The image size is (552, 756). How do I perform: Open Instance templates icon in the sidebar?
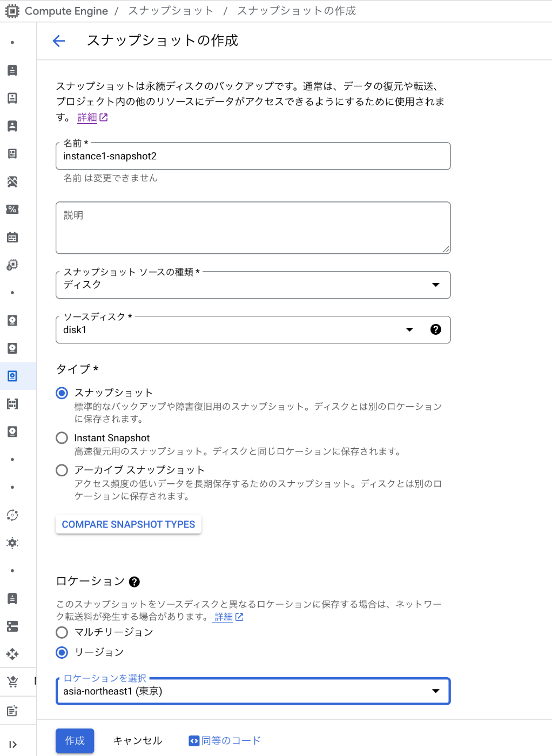pos(12,98)
